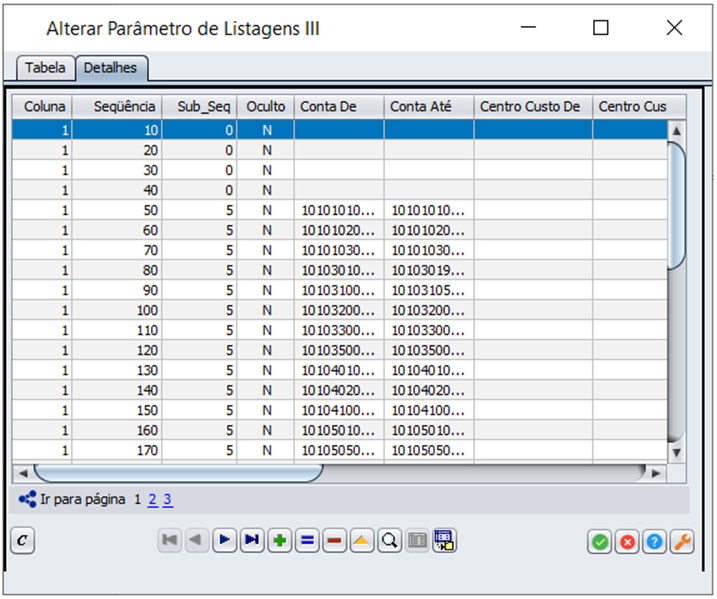Click the vertical scrollbar down arrow
The height and width of the screenshot is (599, 717).
[x=676, y=452]
